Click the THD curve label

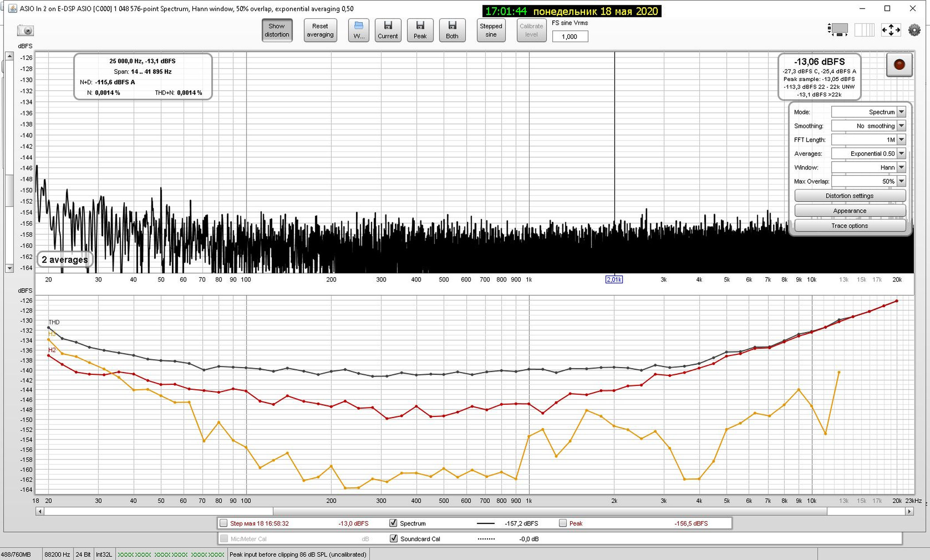coord(54,322)
